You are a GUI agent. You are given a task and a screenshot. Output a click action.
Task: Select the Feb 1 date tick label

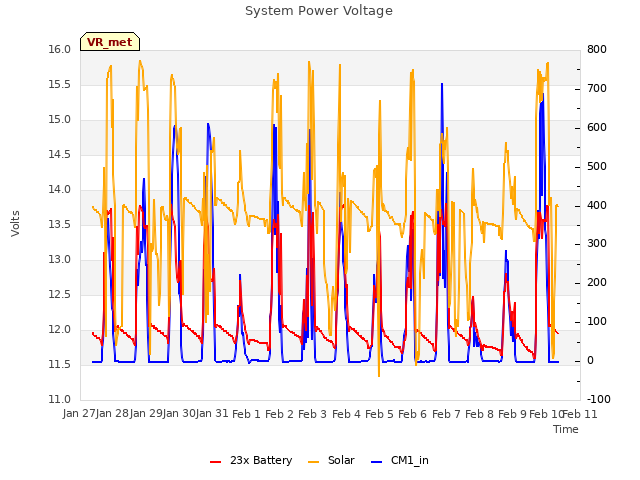[246, 414]
